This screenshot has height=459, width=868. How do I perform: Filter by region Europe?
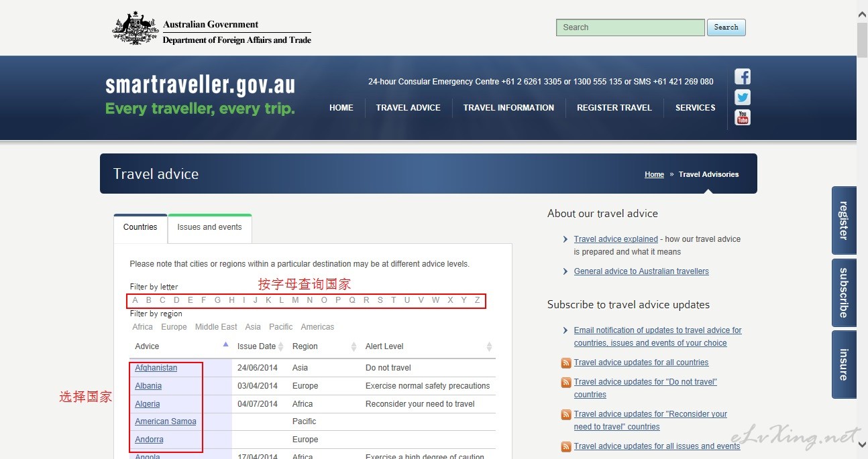174,327
